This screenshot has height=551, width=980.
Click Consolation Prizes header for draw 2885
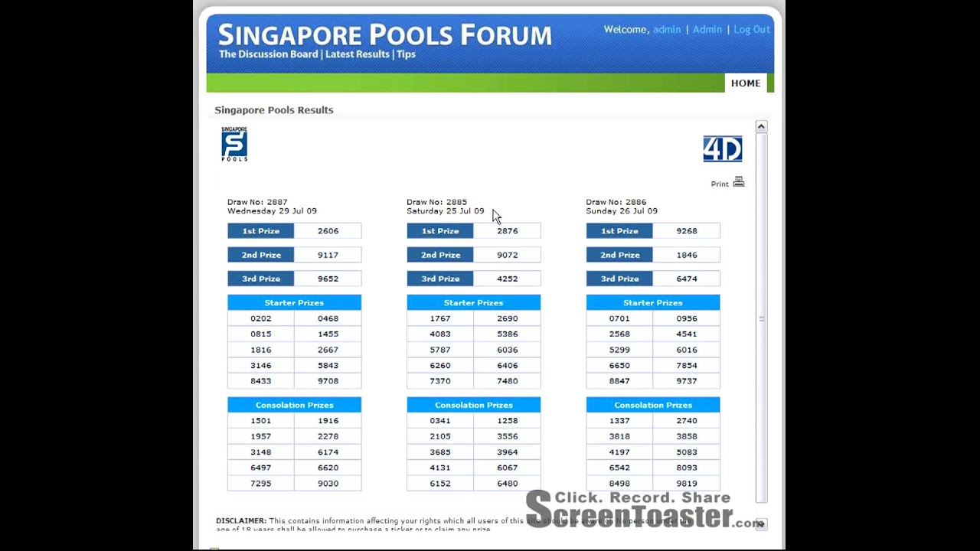tap(473, 405)
